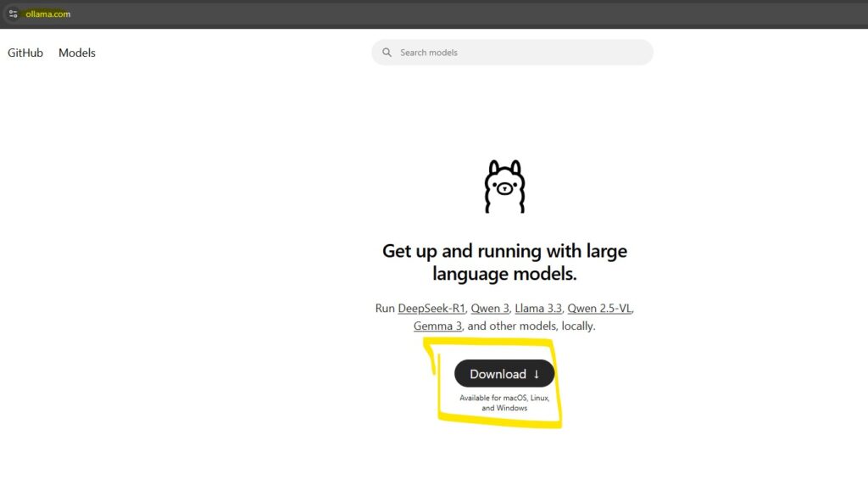Select the ollama.com URL text
Screen dimensions: 868x485
click(x=48, y=14)
